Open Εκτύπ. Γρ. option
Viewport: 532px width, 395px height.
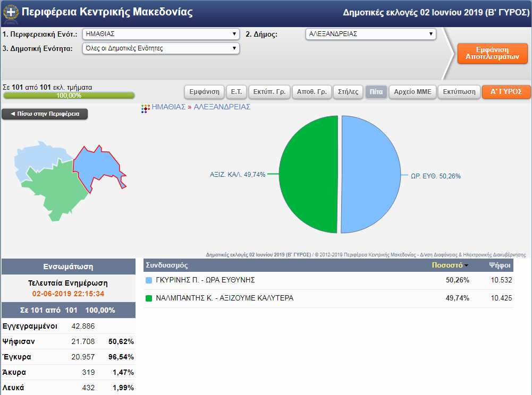click(x=269, y=92)
